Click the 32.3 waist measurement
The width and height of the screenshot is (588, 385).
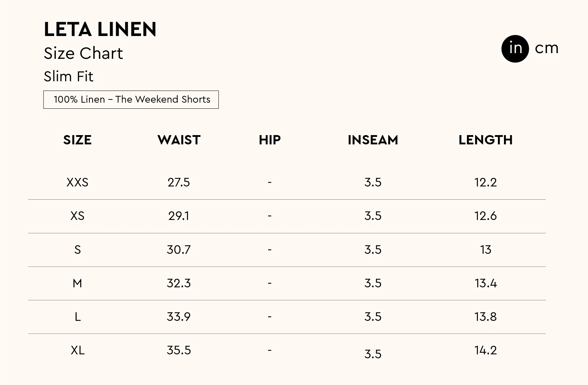(179, 283)
